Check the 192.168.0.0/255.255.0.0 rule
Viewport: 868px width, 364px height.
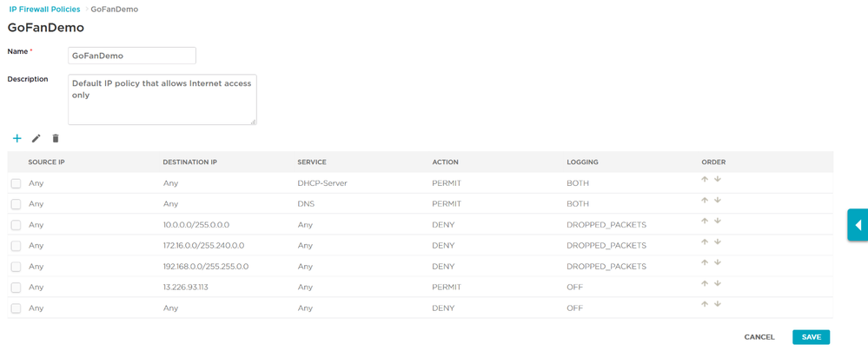16,267
